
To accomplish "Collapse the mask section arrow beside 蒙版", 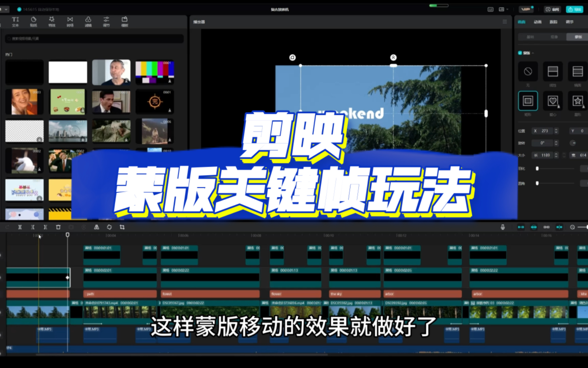I will 533,53.
